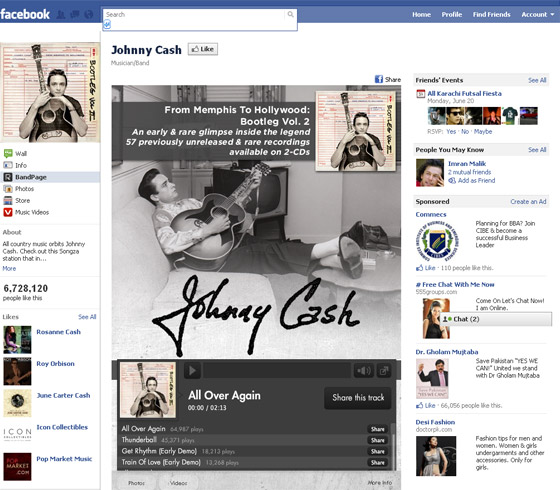This screenshot has width=560, height=490.
Task: See All Friends' Events
Action: 537,80
